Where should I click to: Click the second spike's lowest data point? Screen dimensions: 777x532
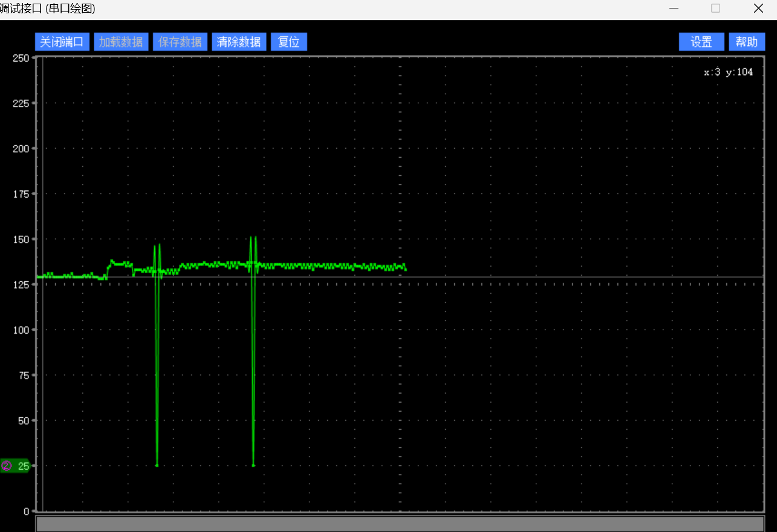[x=253, y=465]
